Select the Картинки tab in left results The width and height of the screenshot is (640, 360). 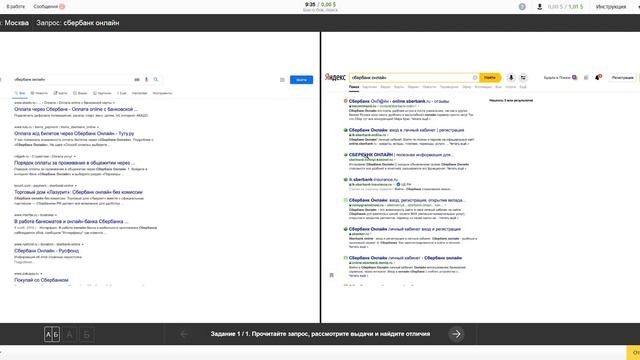coord(102,93)
